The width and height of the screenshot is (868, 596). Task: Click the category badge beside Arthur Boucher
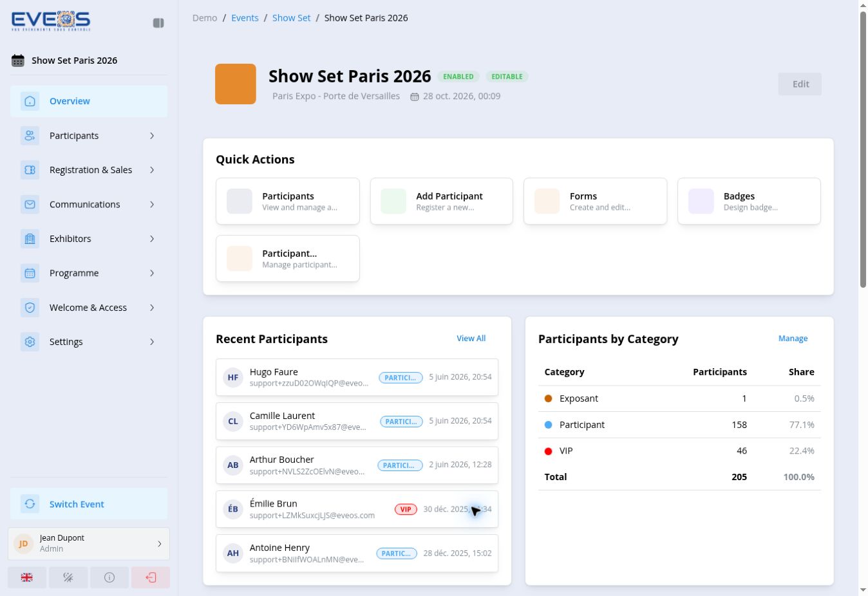point(400,465)
